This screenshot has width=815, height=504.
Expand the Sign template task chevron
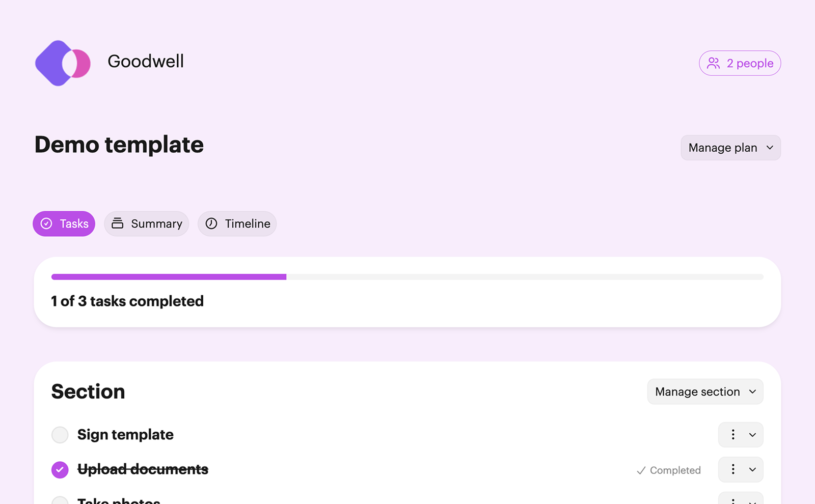click(752, 435)
